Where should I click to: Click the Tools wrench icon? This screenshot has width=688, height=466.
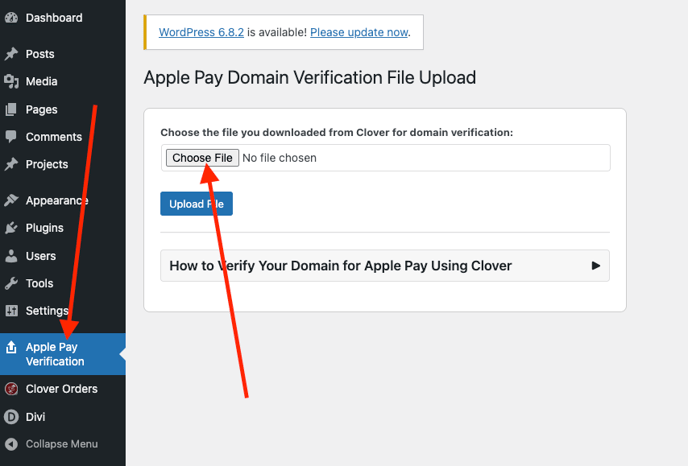pos(11,283)
